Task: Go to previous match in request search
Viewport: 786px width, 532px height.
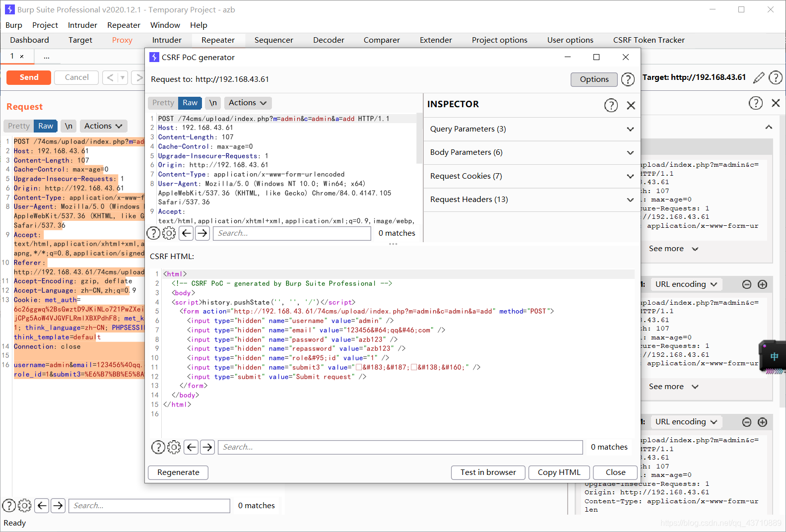Action: click(187, 233)
